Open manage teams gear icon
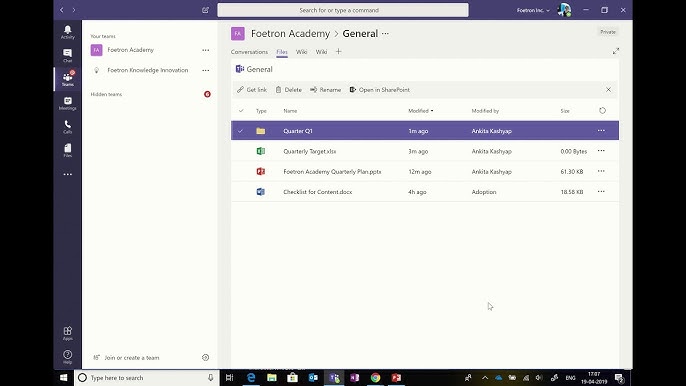The height and width of the screenshot is (386, 686). [206, 358]
